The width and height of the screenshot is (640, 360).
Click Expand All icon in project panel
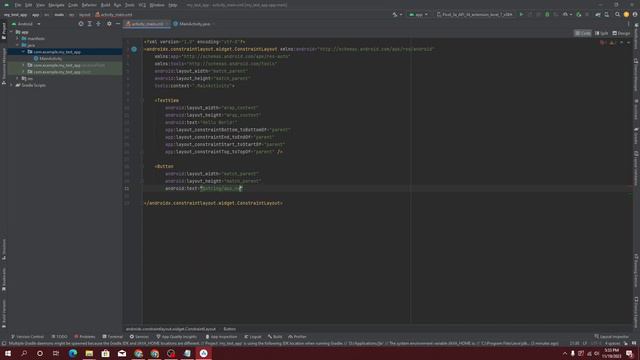click(90, 24)
